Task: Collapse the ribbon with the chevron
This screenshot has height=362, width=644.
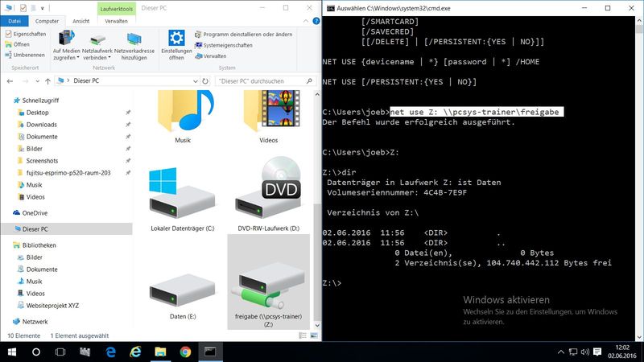Action: tap(305, 21)
